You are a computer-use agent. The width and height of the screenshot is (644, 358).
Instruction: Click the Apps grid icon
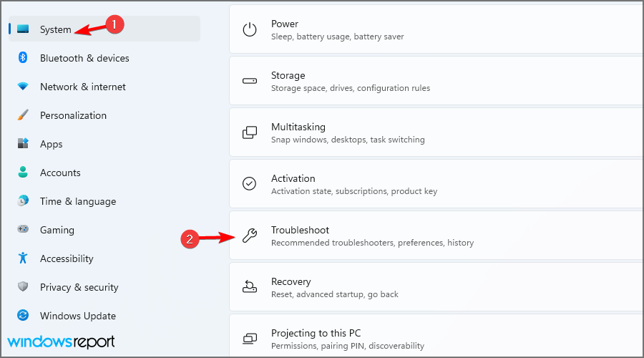click(23, 143)
